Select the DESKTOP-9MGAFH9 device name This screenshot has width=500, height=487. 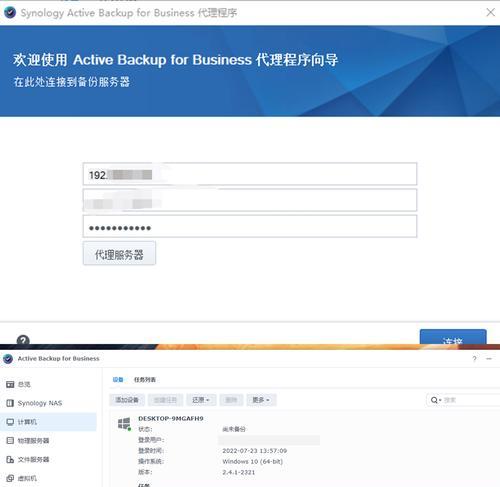coord(171,418)
